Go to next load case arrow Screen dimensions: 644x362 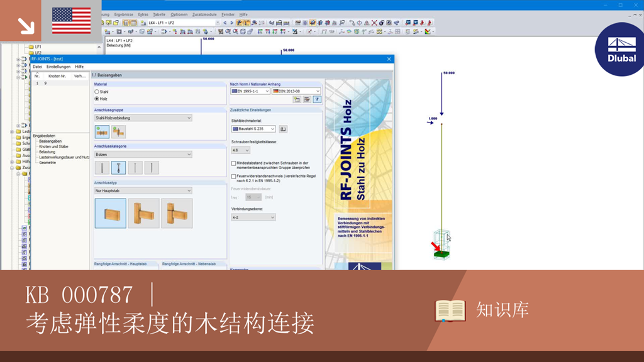point(231,23)
